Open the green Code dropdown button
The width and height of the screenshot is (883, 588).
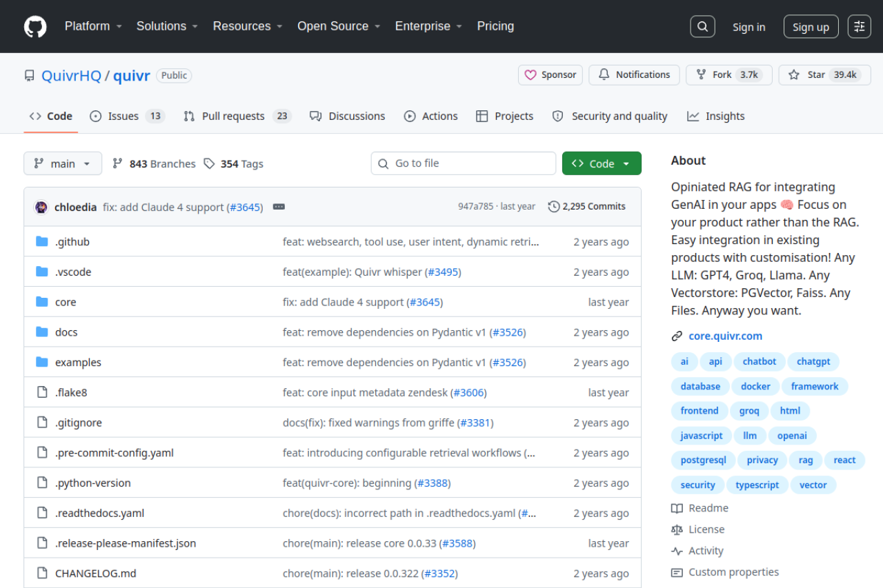pyautogui.click(x=602, y=163)
